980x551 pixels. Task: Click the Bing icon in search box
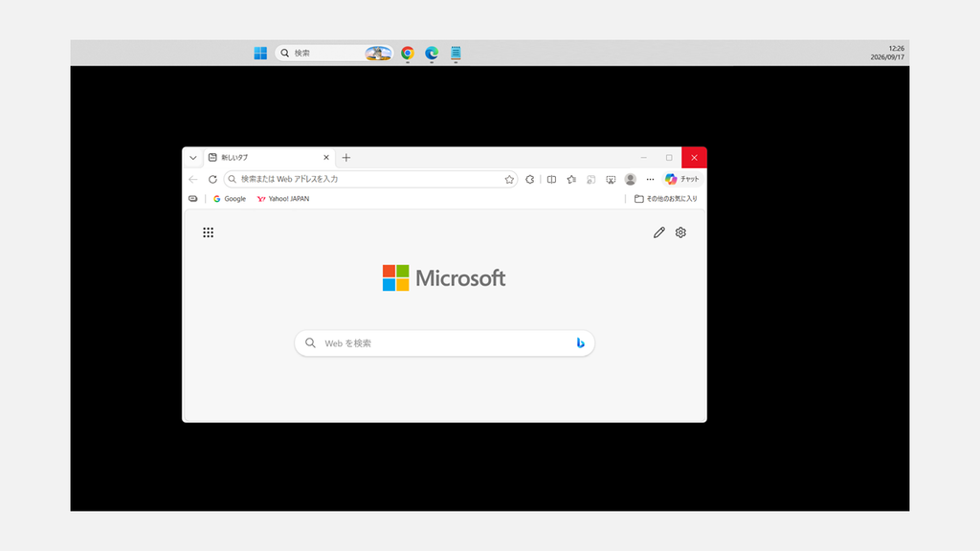point(580,343)
